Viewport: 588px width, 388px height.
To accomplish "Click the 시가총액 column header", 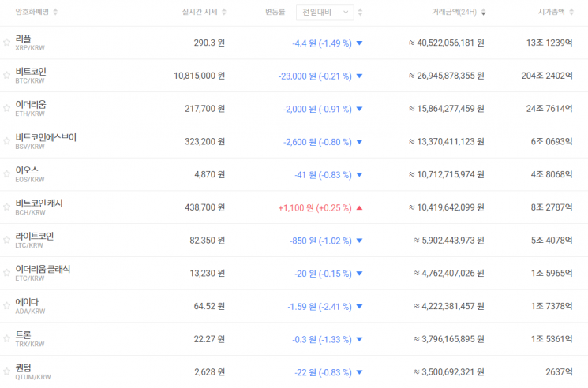I will (551, 12).
